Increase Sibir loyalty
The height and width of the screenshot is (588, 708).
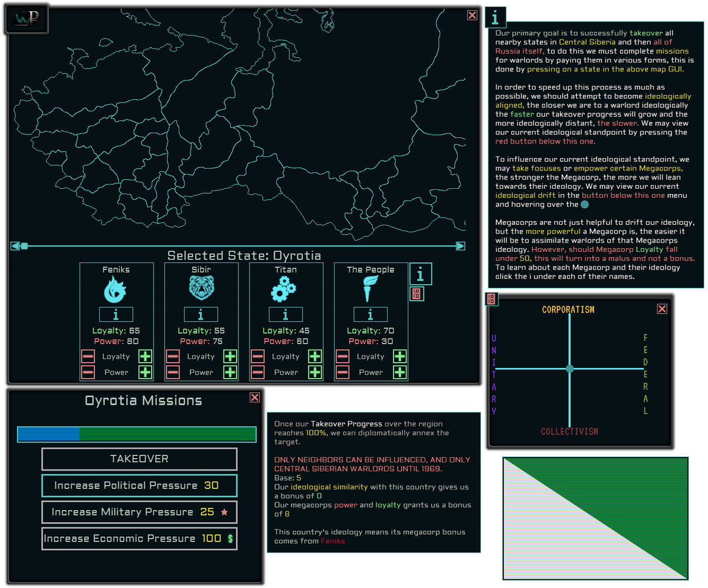tap(230, 356)
